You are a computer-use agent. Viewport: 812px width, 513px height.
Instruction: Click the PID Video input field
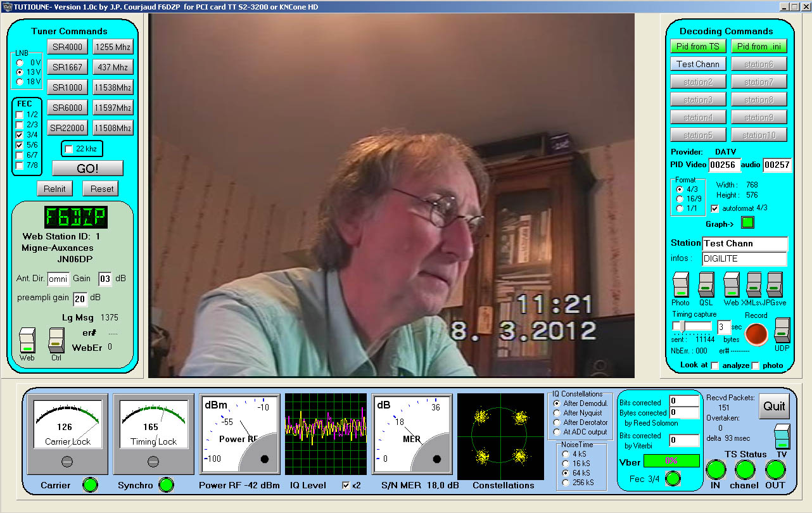724,165
